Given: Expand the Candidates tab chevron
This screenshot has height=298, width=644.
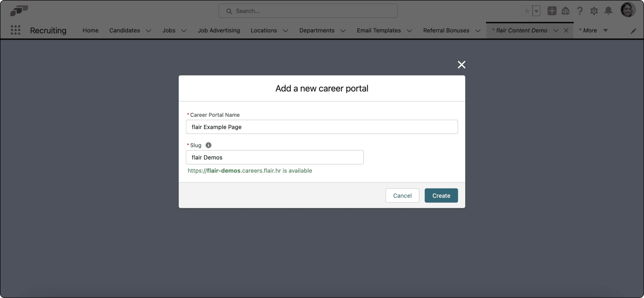Looking at the screenshot, I should [149, 31].
